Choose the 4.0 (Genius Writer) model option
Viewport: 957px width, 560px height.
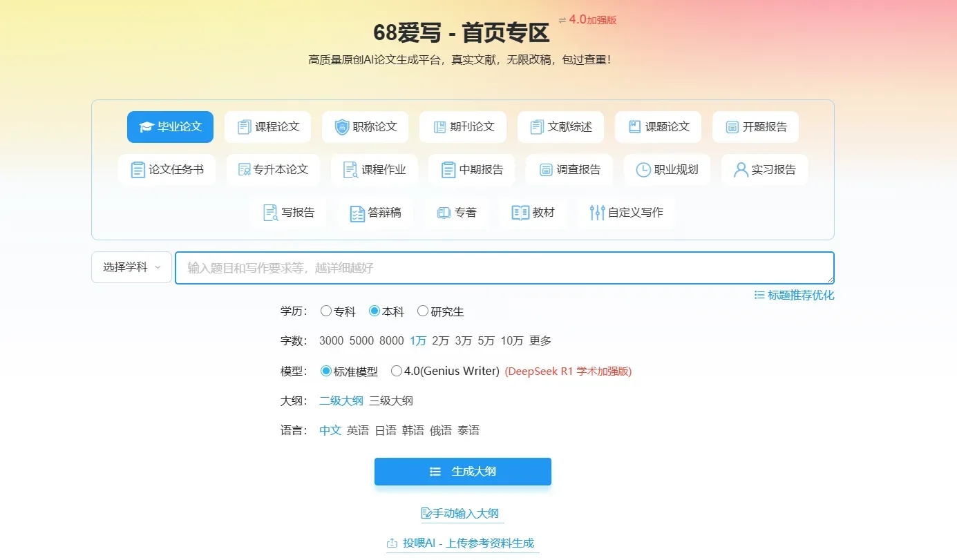[397, 371]
